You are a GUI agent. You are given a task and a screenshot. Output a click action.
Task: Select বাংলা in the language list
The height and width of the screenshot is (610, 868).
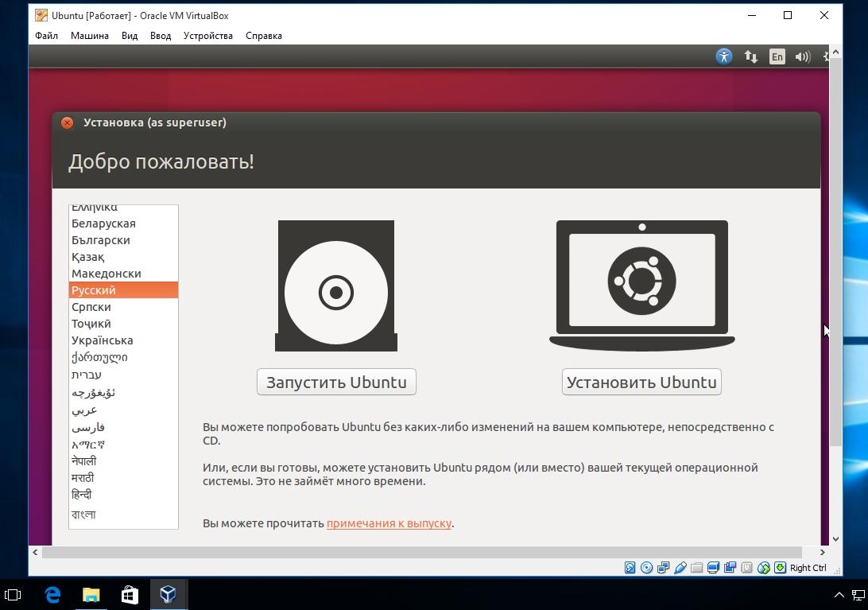[123, 514]
